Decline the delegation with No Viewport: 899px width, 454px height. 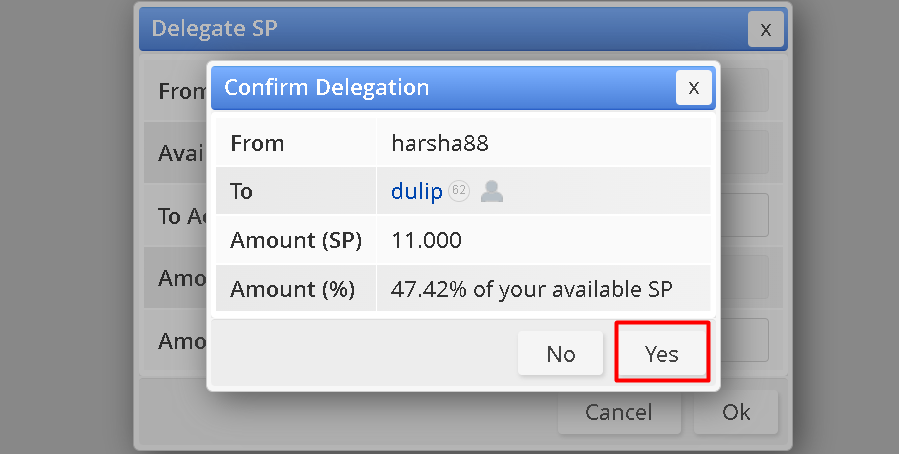[x=560, y=353]
